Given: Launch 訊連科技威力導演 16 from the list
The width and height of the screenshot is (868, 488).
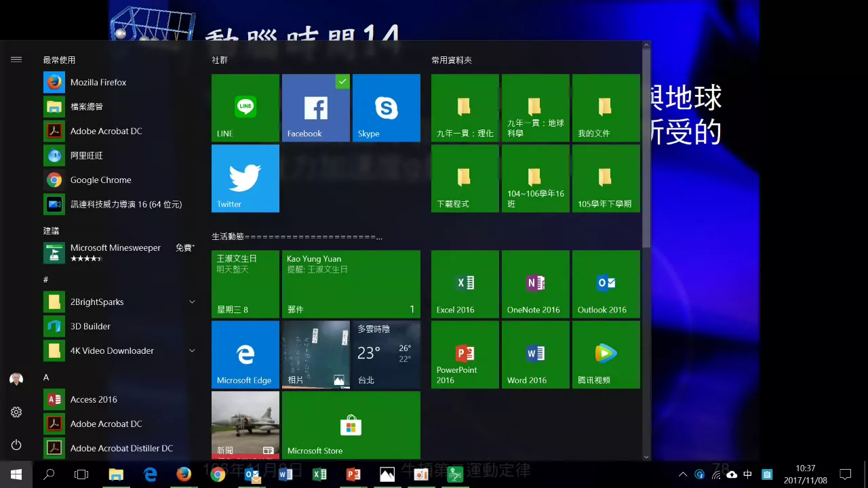Looking at the screenshot, I should click(x=119, y=204).
